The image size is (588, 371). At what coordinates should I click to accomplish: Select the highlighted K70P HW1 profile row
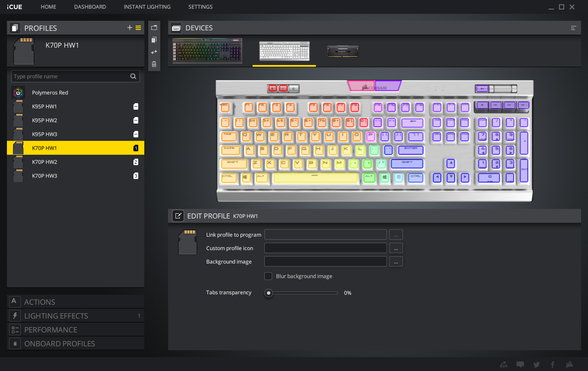[75, 148]
